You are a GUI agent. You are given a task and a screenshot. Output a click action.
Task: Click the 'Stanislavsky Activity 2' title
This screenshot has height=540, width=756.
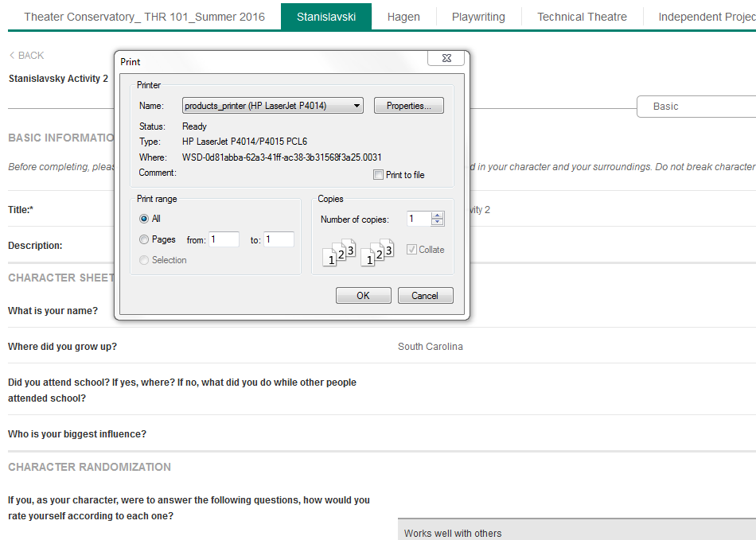pos(58,79)
